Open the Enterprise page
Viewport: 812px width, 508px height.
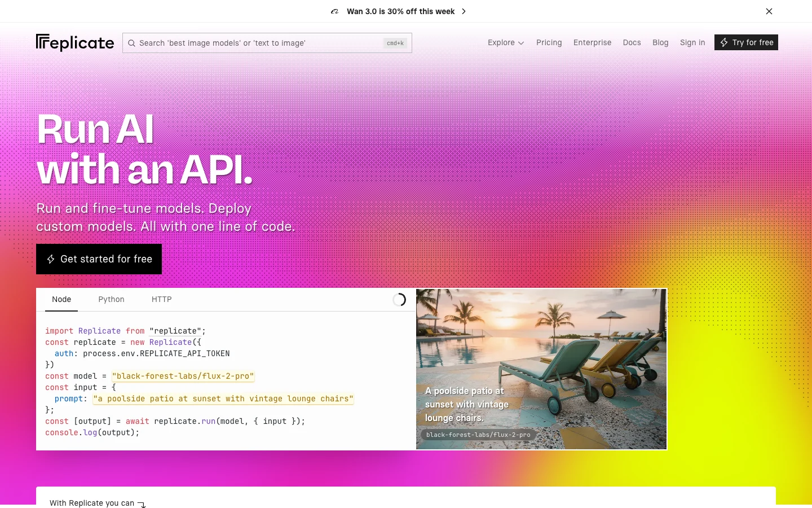pyautogui.click(x=592, y=42)
